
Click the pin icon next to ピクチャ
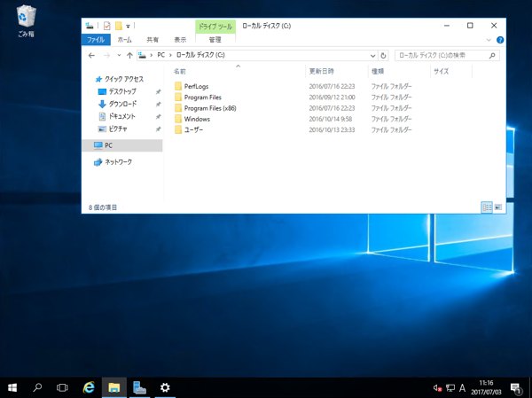tap(158, 129)
